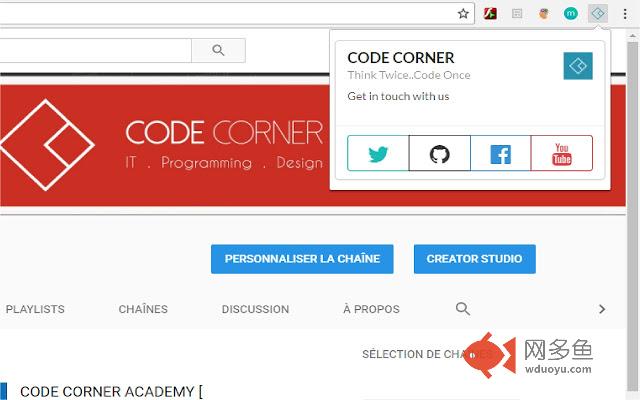Open the teal round 'm' extension

(x=571, y=14)
